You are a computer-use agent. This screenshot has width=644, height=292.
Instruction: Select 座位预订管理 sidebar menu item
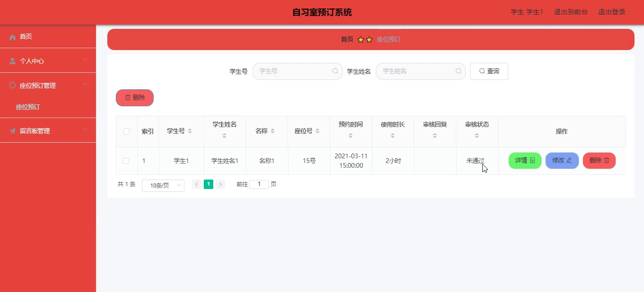pyautogui.click(x=48, y=86)
